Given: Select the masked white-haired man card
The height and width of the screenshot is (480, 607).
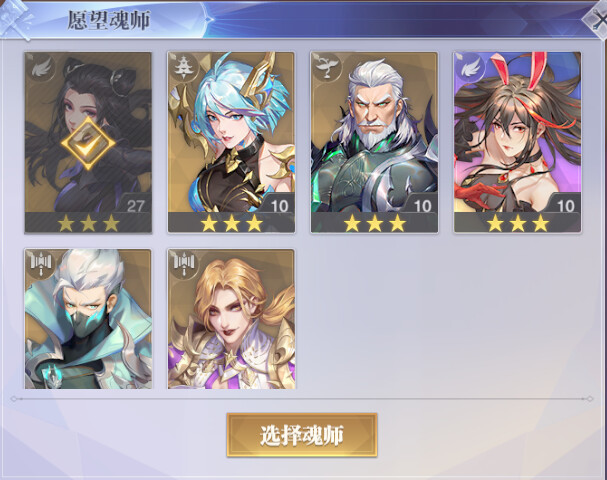Looking at the screenshot, I should [88, 319].
